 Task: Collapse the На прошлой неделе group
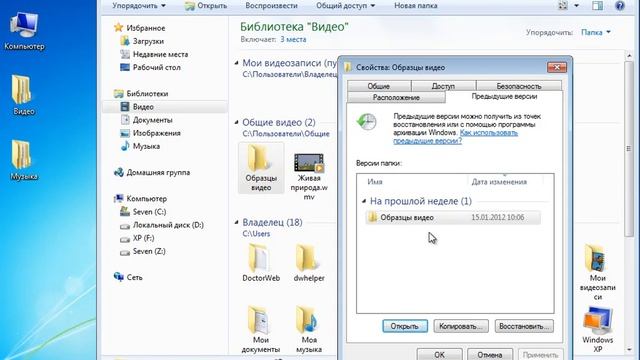(364, 201)
